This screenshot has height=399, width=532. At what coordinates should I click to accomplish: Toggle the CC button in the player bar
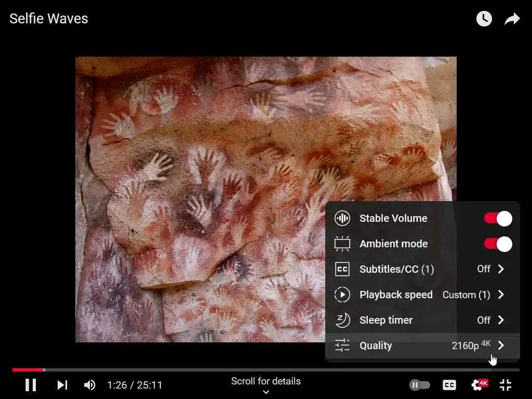point(449,385)
